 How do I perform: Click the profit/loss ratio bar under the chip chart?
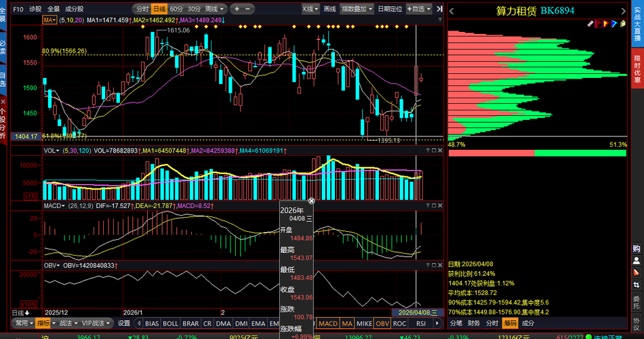pos(537,153)
